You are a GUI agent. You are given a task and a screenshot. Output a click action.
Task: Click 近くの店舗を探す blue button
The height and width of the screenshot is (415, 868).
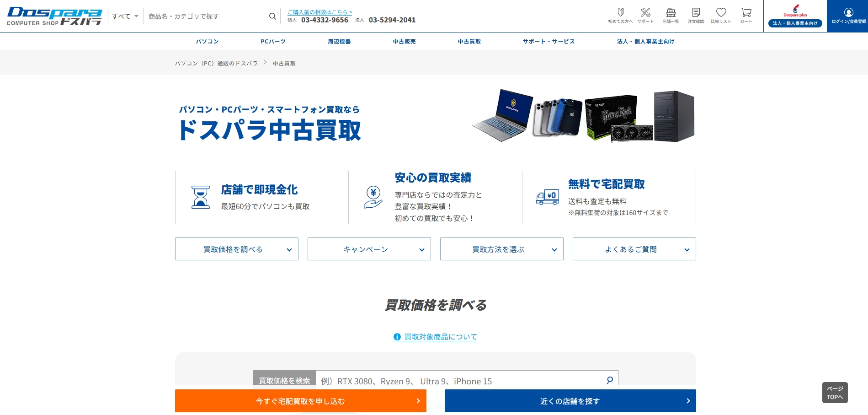[570, 401]
